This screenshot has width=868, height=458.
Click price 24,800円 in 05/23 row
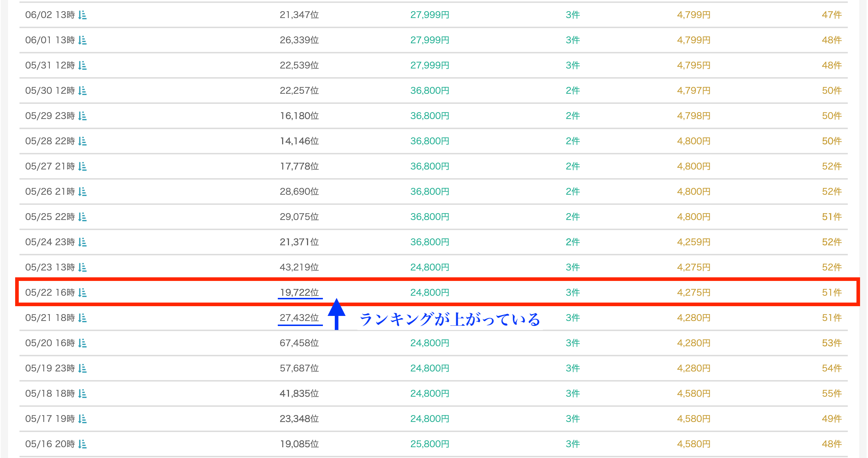tap(430, 267)
